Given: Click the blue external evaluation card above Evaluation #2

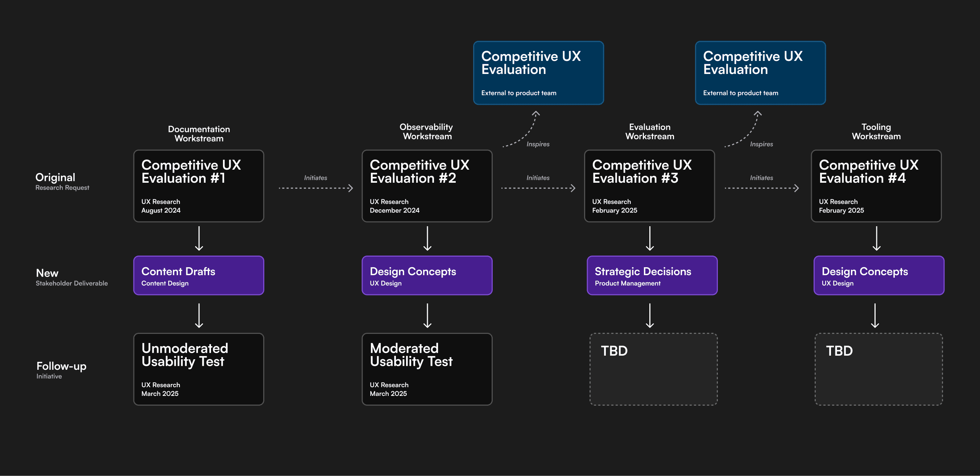Looking at the screenshot, I should pos(538,73).
